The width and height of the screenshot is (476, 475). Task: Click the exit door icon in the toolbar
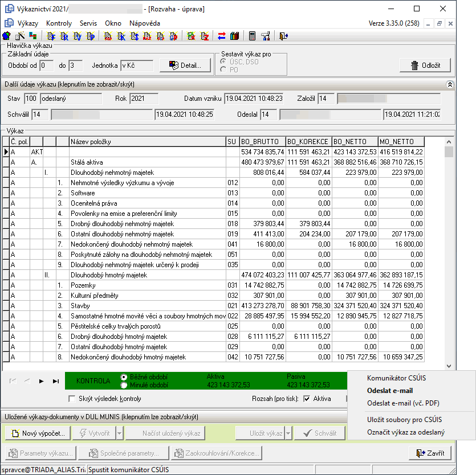pos(283,36)
